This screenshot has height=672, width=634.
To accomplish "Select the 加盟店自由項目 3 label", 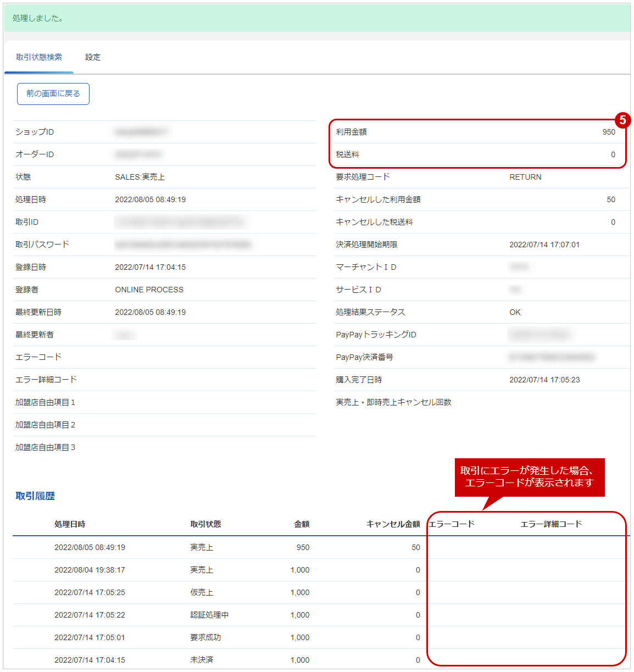I will (x=45, y=447).
